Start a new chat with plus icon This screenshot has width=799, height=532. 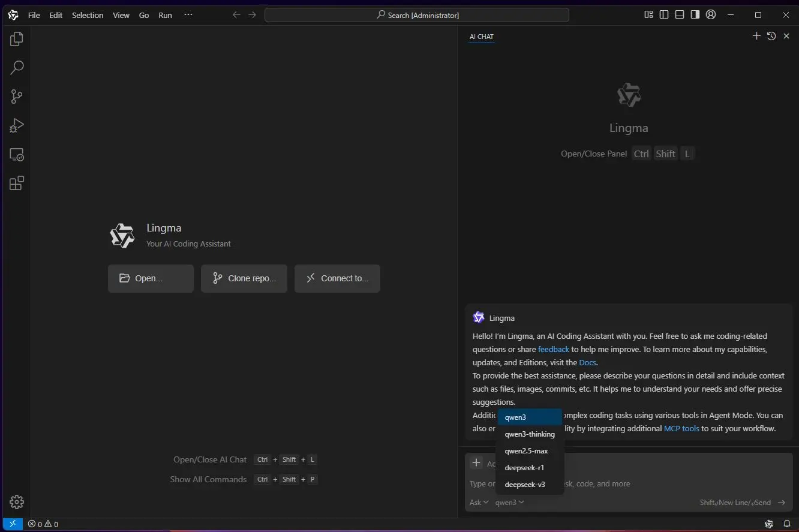point(756,36)
